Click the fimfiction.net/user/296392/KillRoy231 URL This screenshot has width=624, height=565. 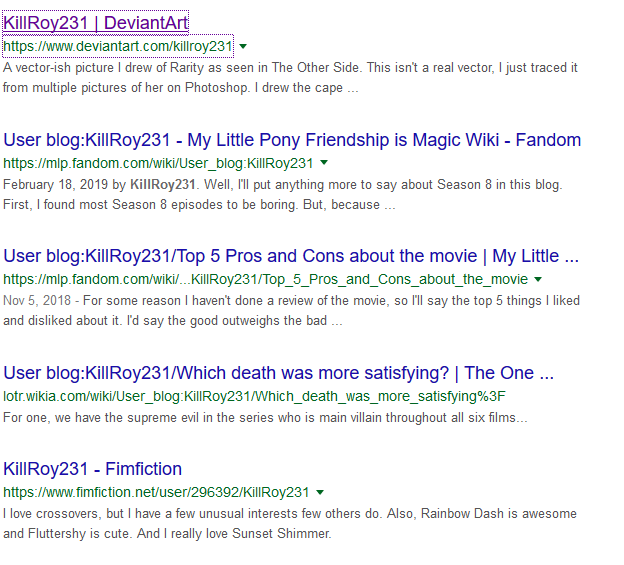[156, 492]
